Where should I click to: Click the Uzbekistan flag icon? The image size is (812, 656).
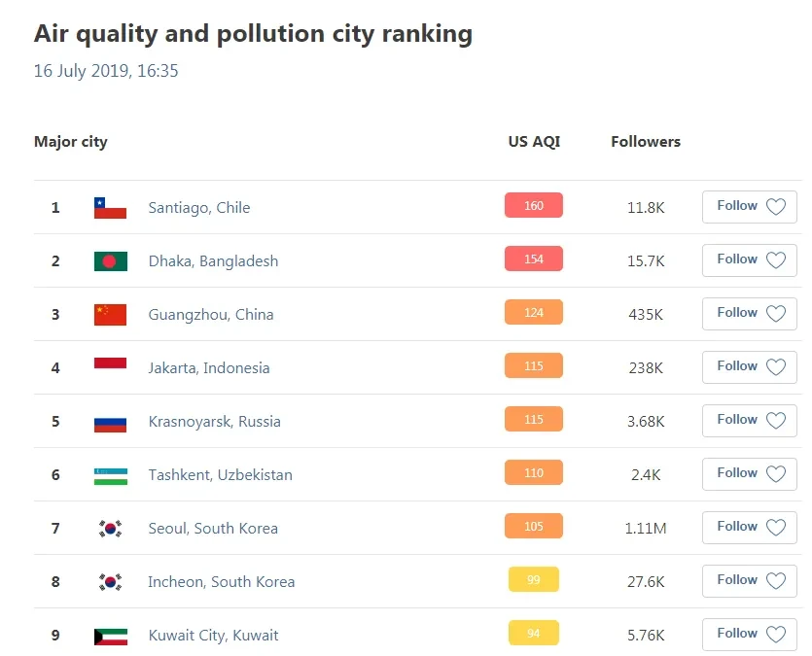(110, 475)
